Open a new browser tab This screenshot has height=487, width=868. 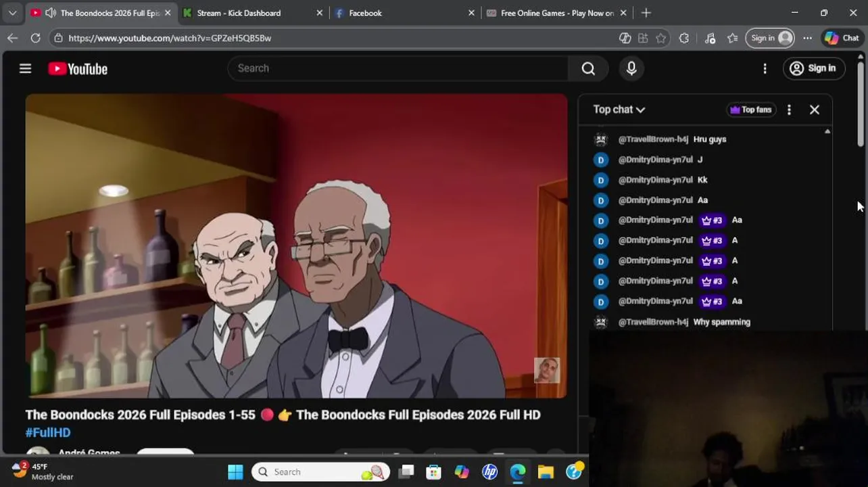point(646,13)
